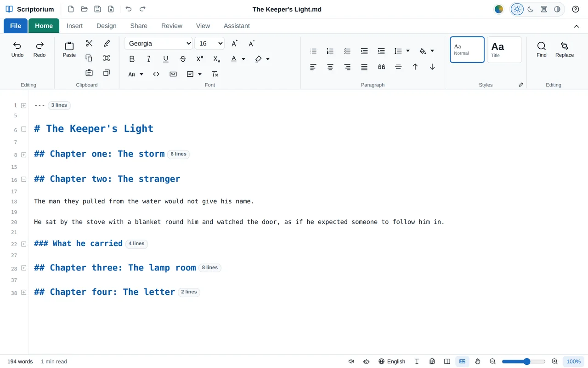This screenshot has height=368, width=588.
Task: Switch to the Design tab
Action: pyautogui.click(x=107, y=26)
